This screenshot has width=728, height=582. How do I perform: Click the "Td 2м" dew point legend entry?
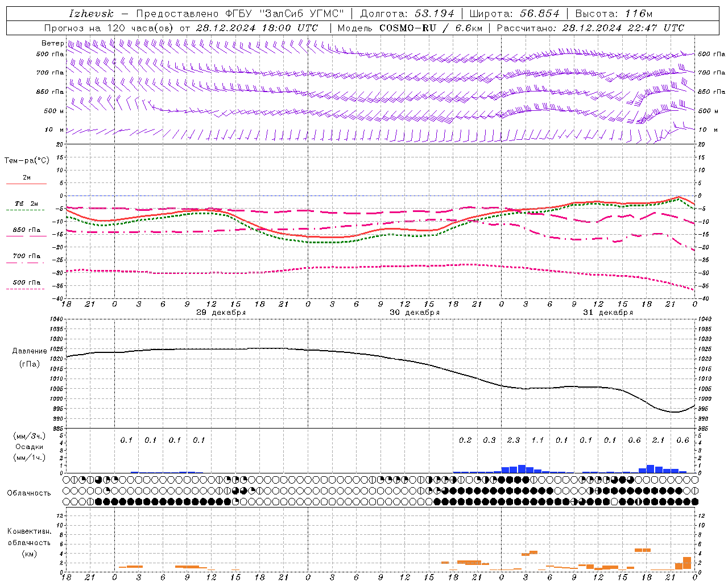pos(26,203)
